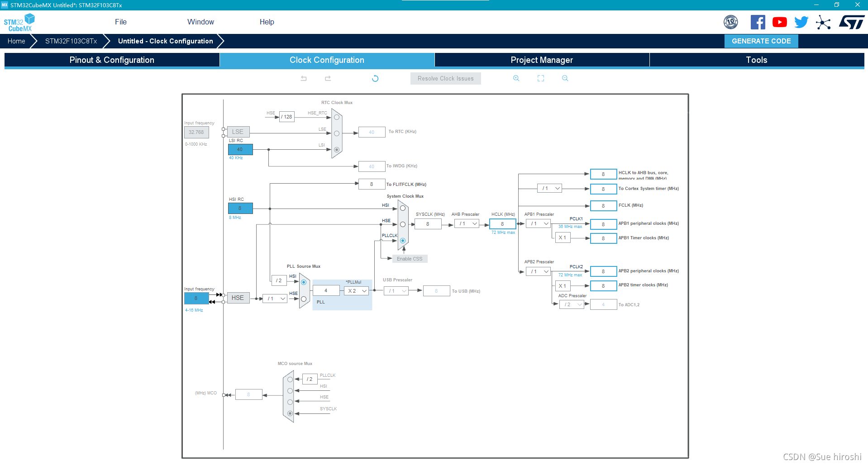Select LSE in the RTC Clock Mux
Image resolution: width=868 pixels, height=465 pixels.
337,133
